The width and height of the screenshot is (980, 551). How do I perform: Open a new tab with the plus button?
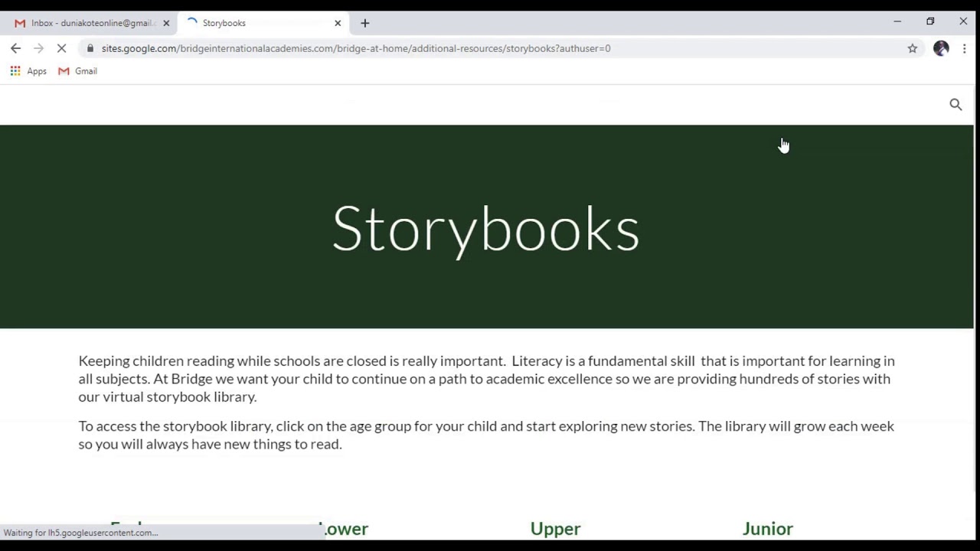point(365,23)
